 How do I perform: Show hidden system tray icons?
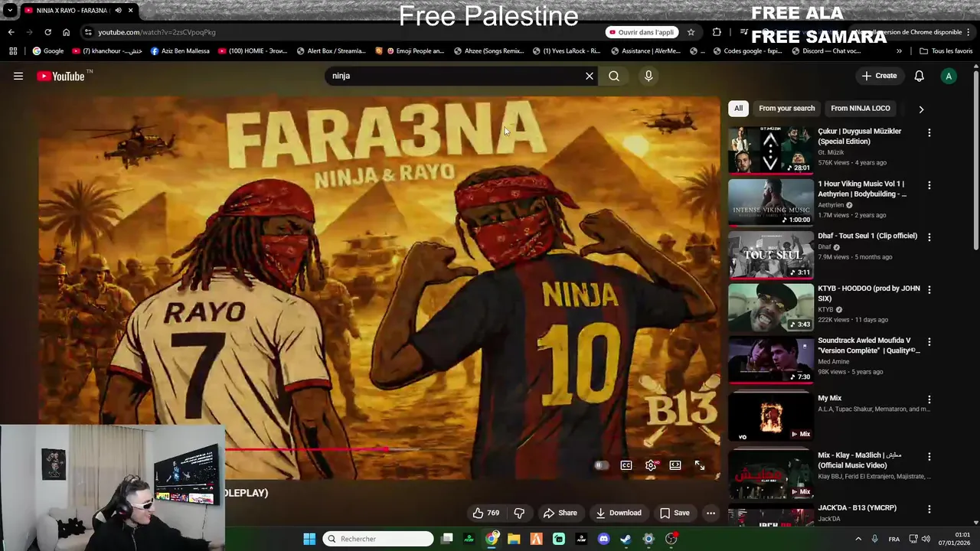(x=857, y=539)
